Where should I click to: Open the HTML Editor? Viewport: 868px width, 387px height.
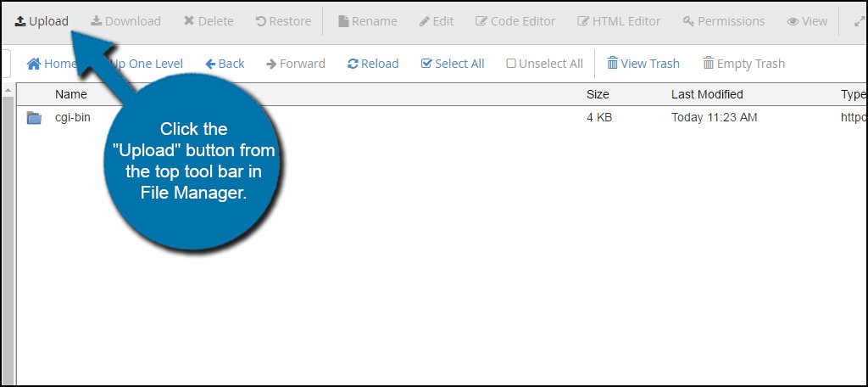click(619, 21)
